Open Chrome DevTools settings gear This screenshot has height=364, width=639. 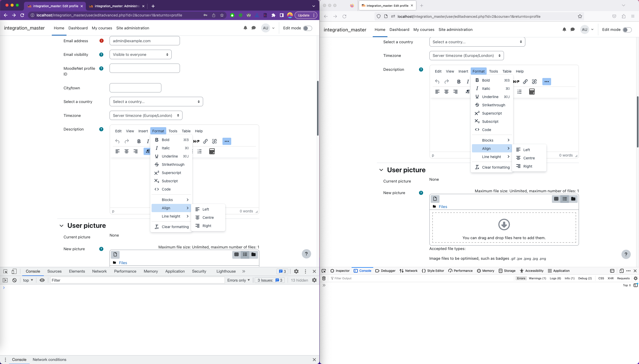tap(296, 271)
